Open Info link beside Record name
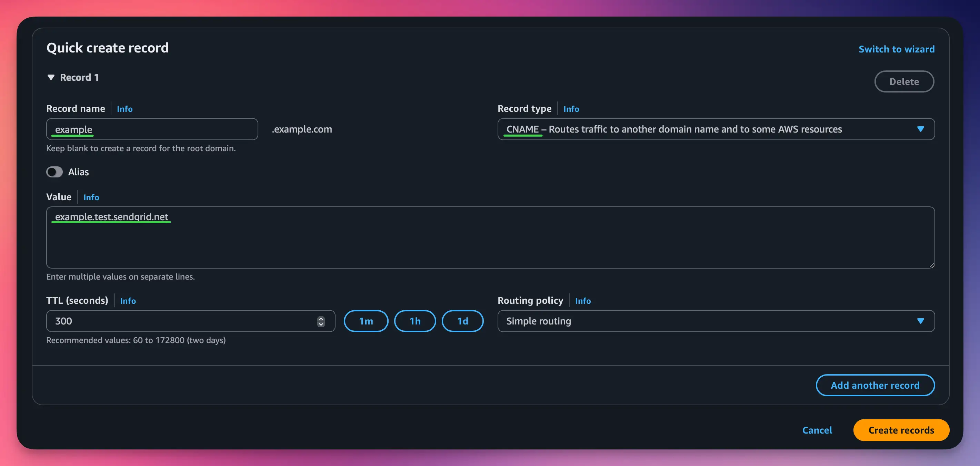The width and height of the screenshot is (980, 466). (x=124, y=109)
